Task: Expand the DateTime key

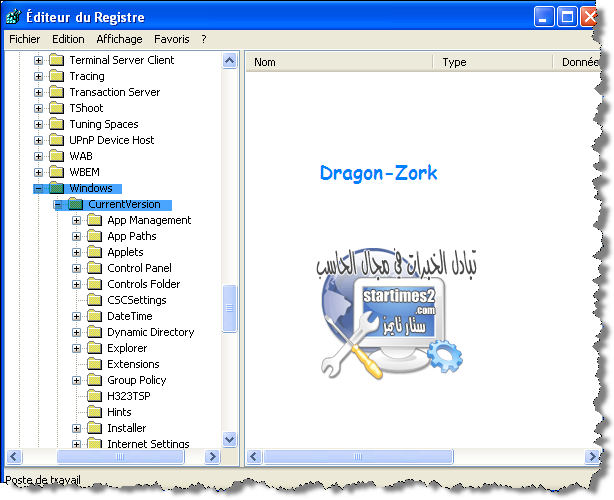Action: (76, 316)
